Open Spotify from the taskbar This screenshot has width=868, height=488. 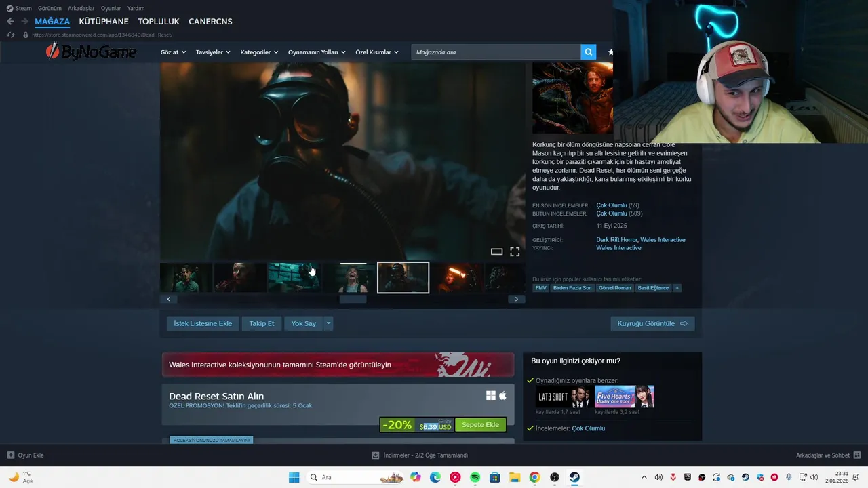pyautogui.click(x=475, y=477)
